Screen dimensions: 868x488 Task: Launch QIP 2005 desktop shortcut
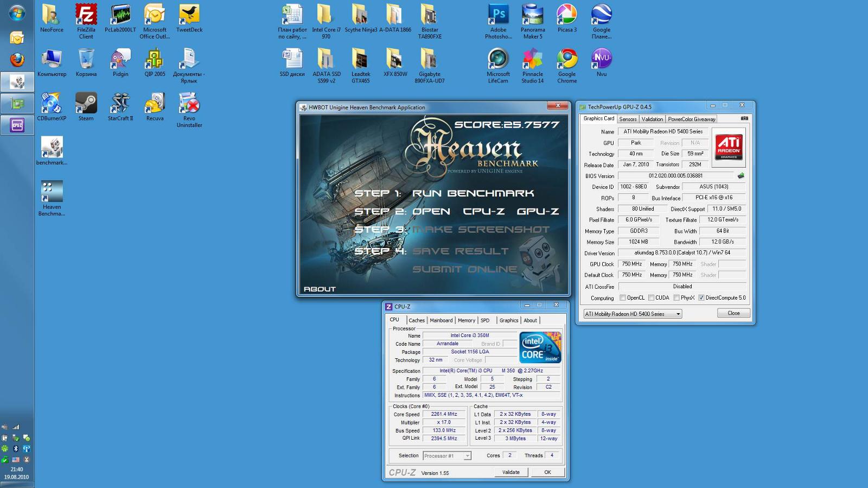(155, 62)
